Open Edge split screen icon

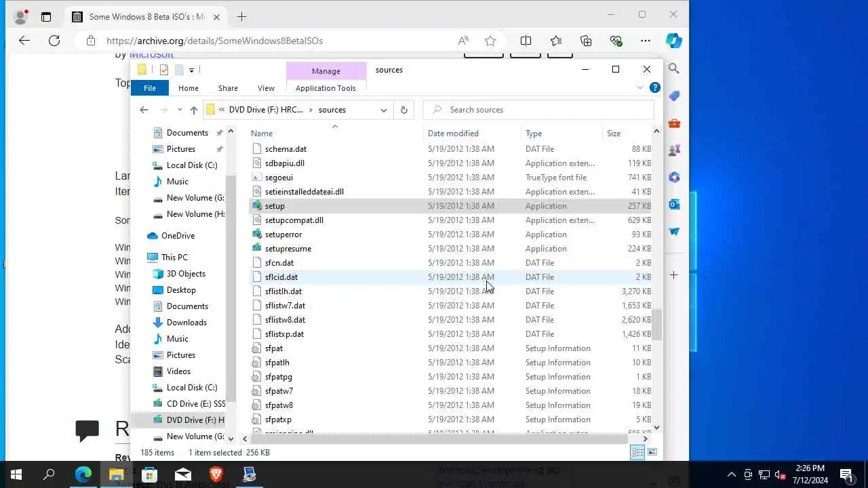[526, 41]
